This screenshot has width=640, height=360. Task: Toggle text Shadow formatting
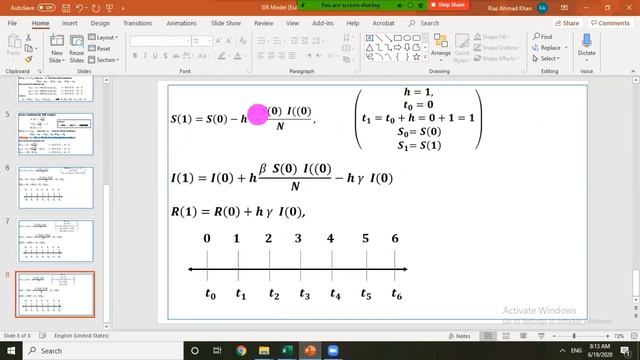(x=165, y=56)
